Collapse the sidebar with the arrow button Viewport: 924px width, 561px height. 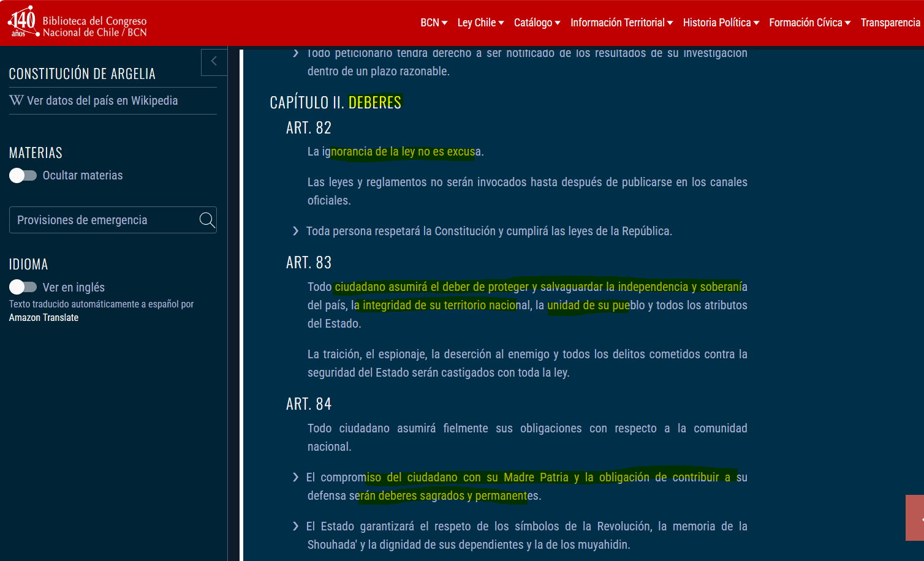coord(214,61)
